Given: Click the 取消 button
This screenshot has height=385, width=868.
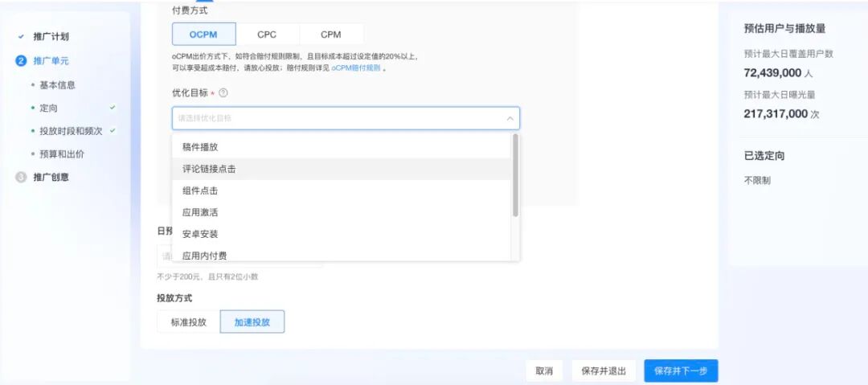Looking at the screenshot, I should coord(544,371).
